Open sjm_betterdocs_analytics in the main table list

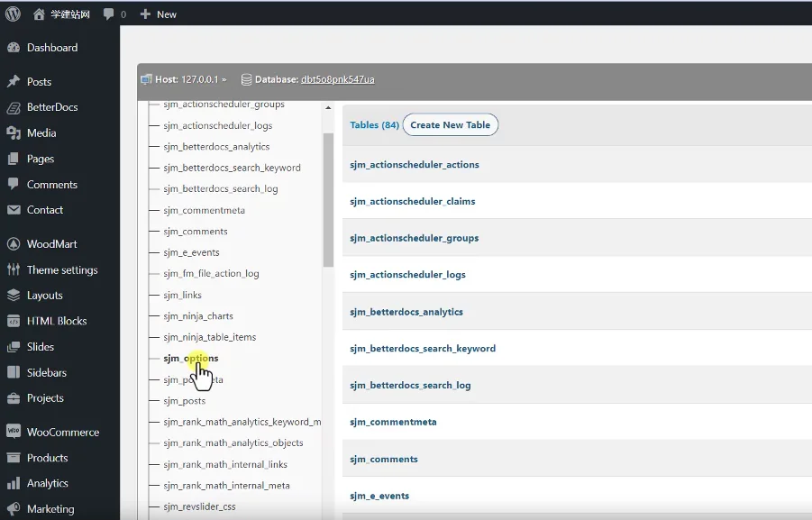tap(406, 312)
